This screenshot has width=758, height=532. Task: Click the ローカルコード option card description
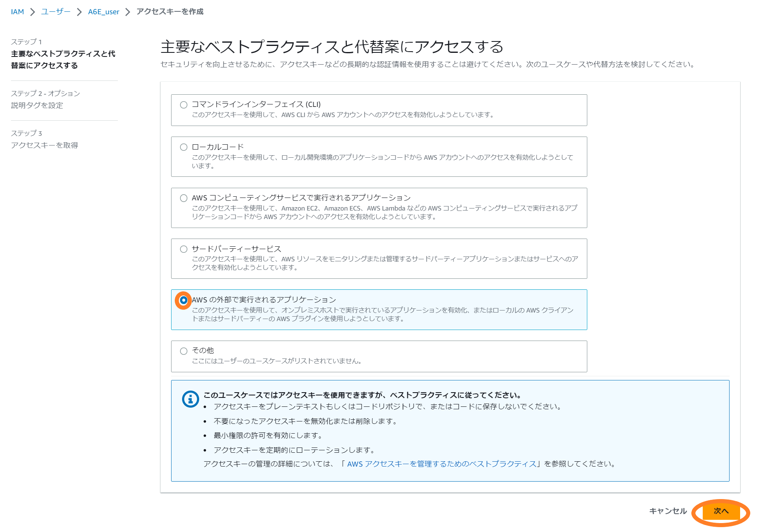tap(382, 161)
